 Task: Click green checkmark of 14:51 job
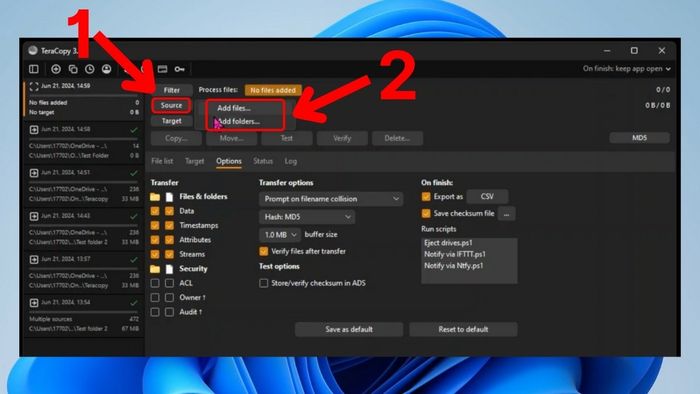tap(133, 173)
